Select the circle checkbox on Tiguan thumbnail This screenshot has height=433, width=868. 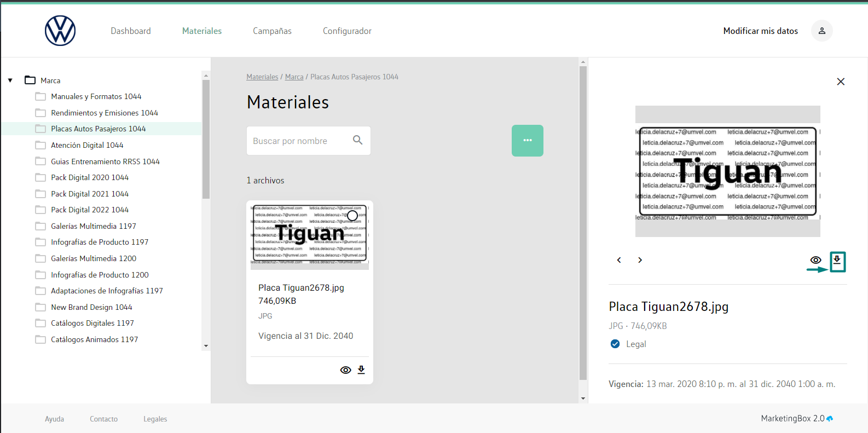[352, 216]
